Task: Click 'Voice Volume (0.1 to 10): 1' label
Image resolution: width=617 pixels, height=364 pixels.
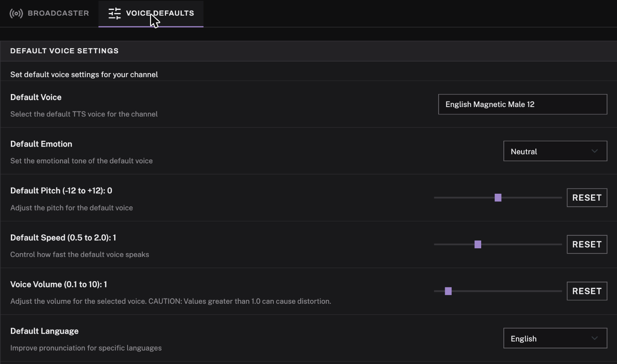Action: 59,284
